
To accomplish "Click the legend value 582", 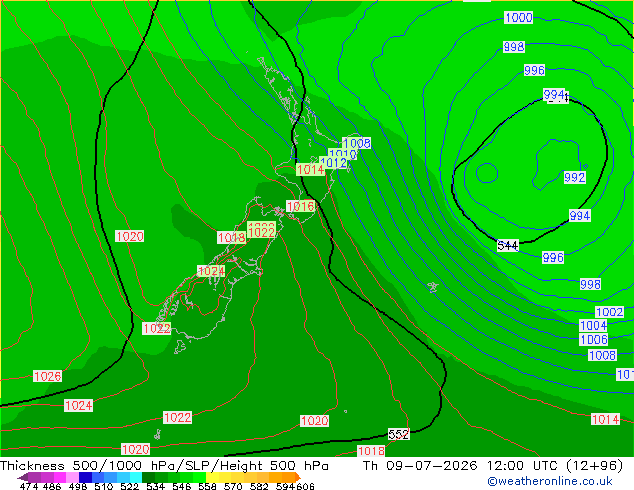I will pyautogui.click(x=259, y=486).
